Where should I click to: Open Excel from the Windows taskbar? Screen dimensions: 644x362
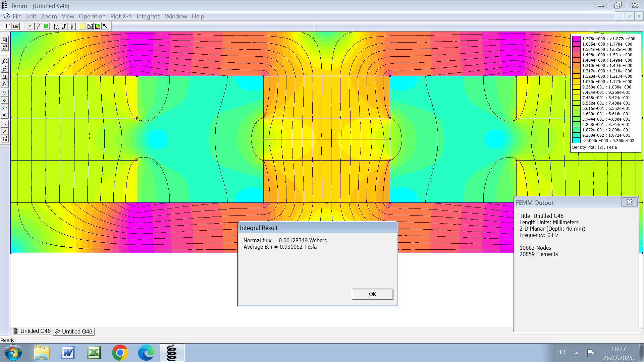(x=94, y=353)
